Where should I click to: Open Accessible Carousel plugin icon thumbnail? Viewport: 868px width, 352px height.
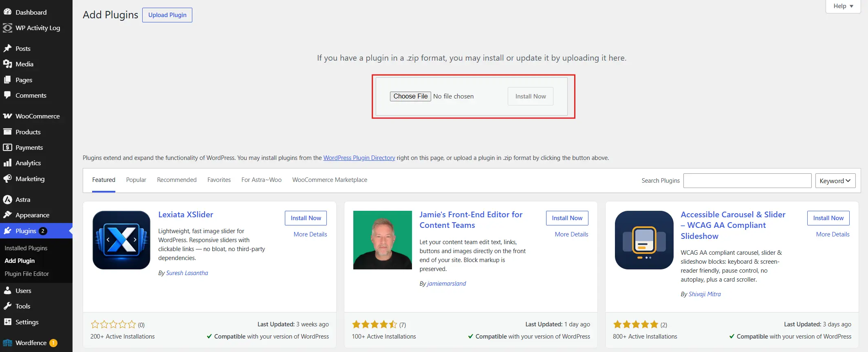644,240
